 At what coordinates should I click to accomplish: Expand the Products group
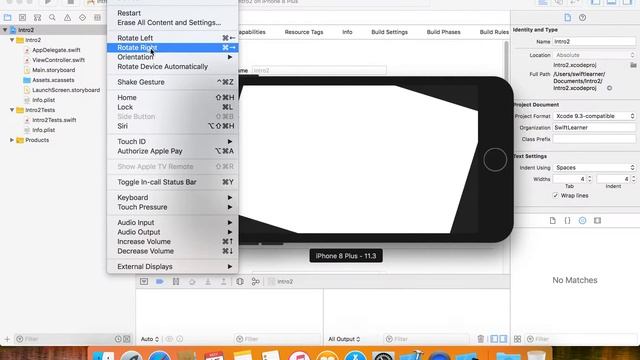tap(12, 140)
